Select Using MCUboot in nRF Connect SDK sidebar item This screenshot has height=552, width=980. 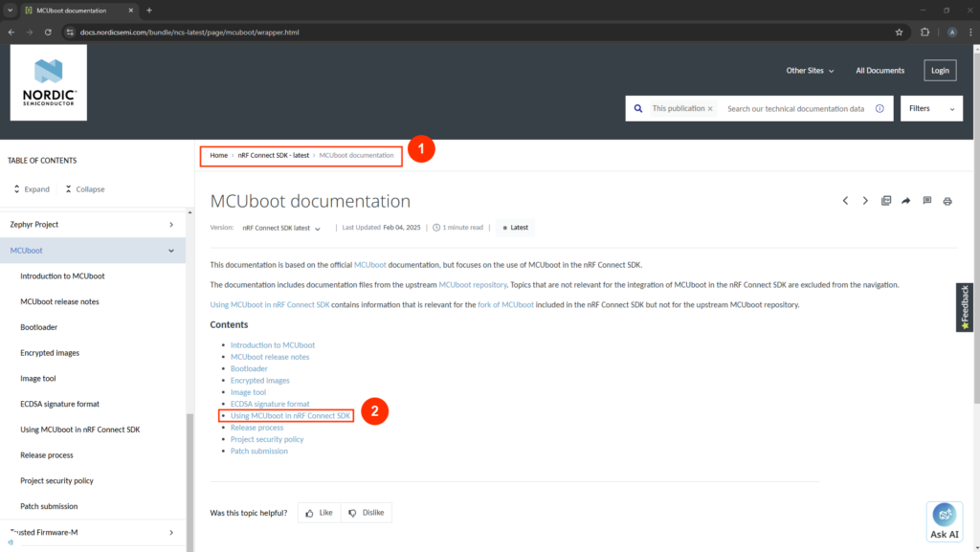point(80,430)
